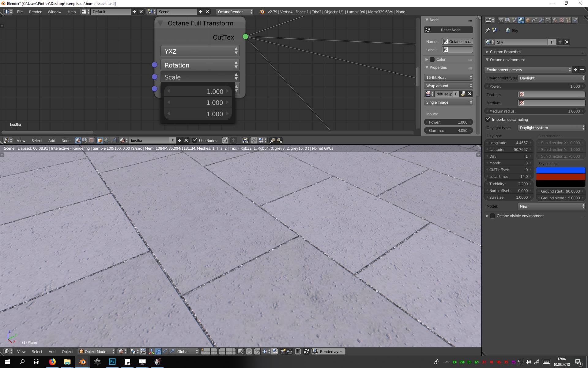
Task: Click the Gamma input field
Action: (449, 130)
